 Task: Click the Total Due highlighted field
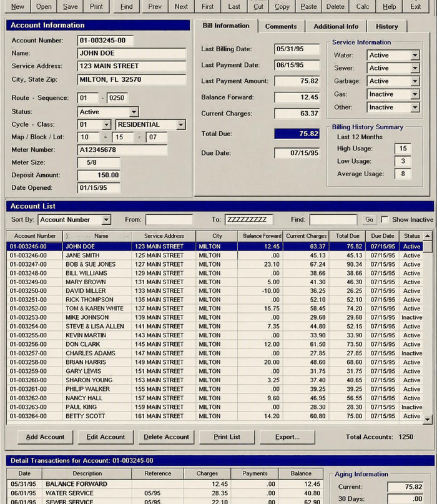pyautogui.click(x=297, y=134)
